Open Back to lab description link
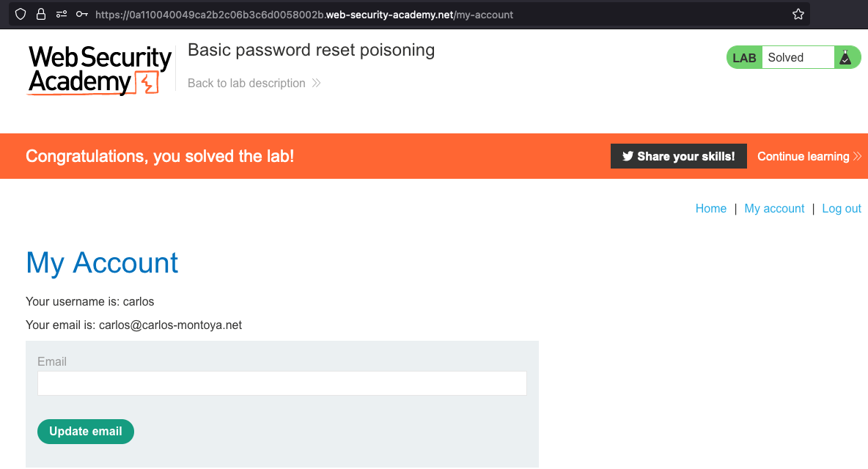This screenshot has height=469, width=868. pos(246,84)
